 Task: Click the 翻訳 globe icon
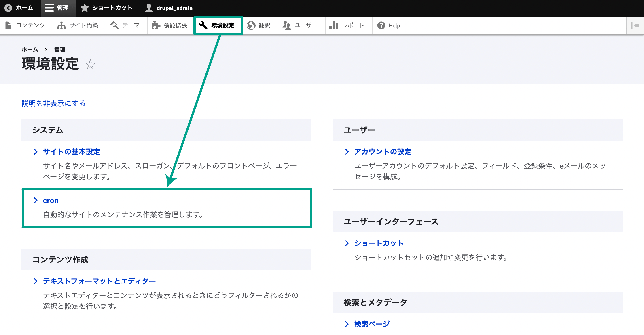tap(251, 25)
